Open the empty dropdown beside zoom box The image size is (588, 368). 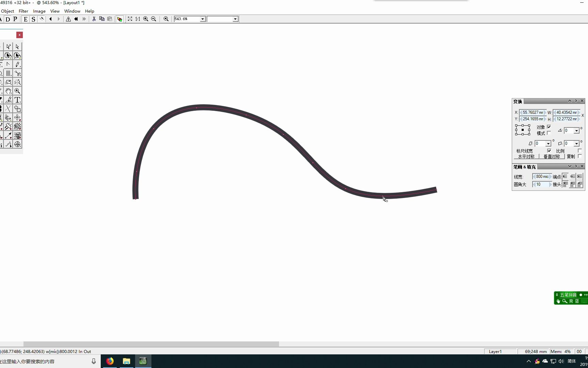(235, 19)
